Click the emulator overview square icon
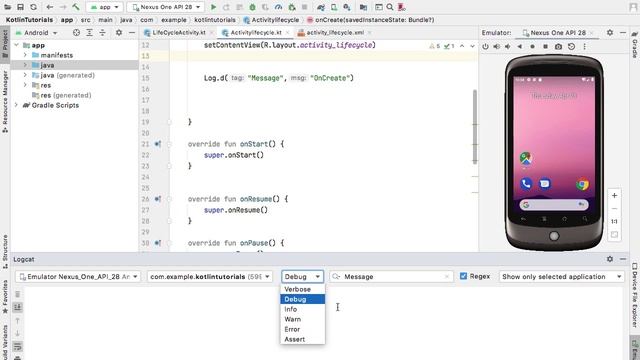 coord(545,47)
